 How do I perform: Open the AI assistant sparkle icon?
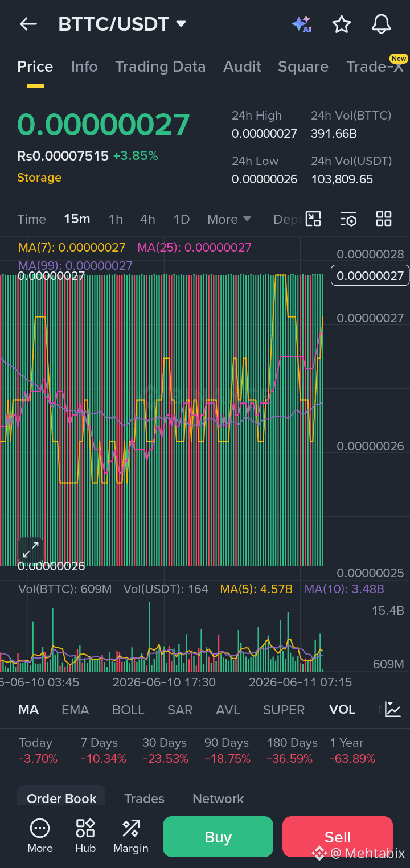point(301,24)
